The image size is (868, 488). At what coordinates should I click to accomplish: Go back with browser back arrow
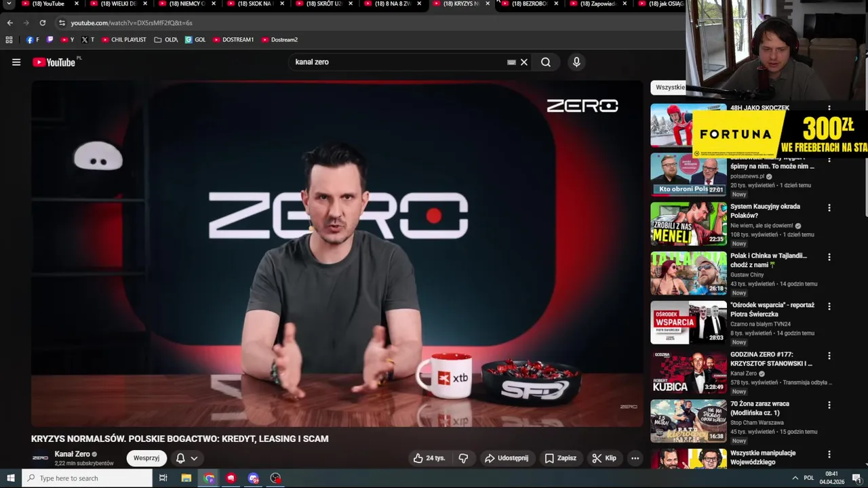9,23
